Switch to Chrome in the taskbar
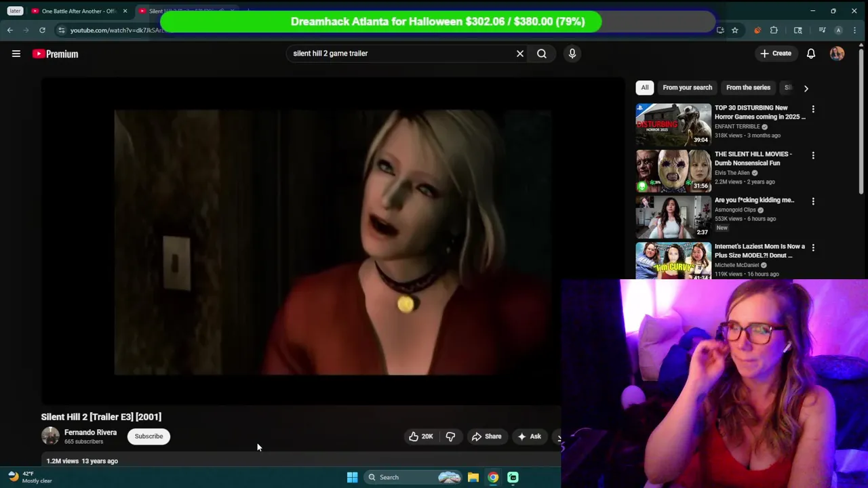868x488 pixels. [493, 477]
